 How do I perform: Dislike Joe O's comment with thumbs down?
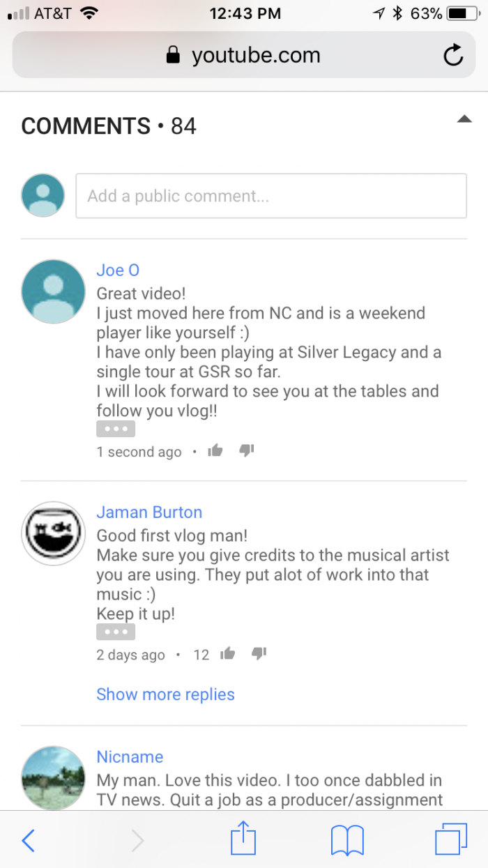point(247,451)
